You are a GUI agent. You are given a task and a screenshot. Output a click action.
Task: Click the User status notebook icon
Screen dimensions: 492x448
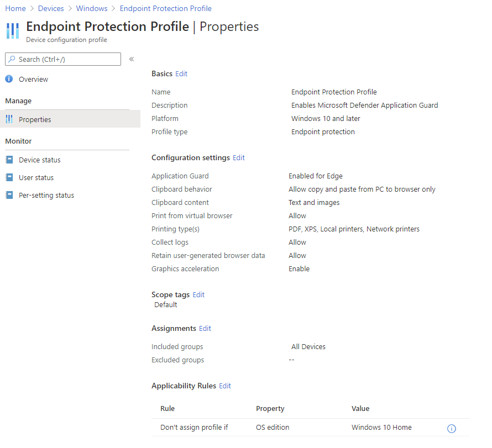pyautogui.click(x=9, y=177)
